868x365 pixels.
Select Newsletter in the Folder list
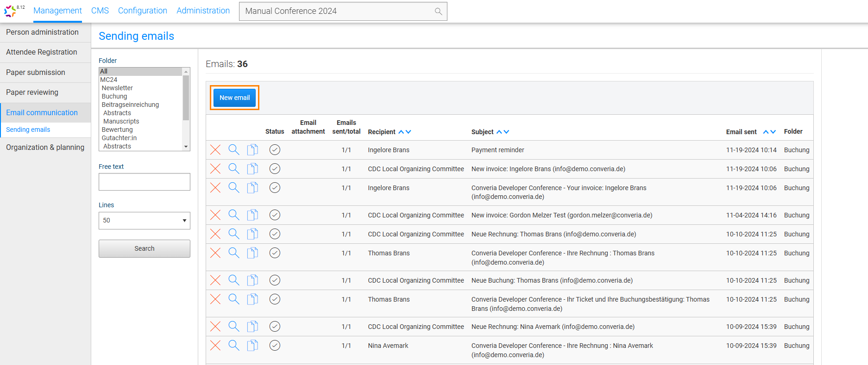tap(117, 88)
